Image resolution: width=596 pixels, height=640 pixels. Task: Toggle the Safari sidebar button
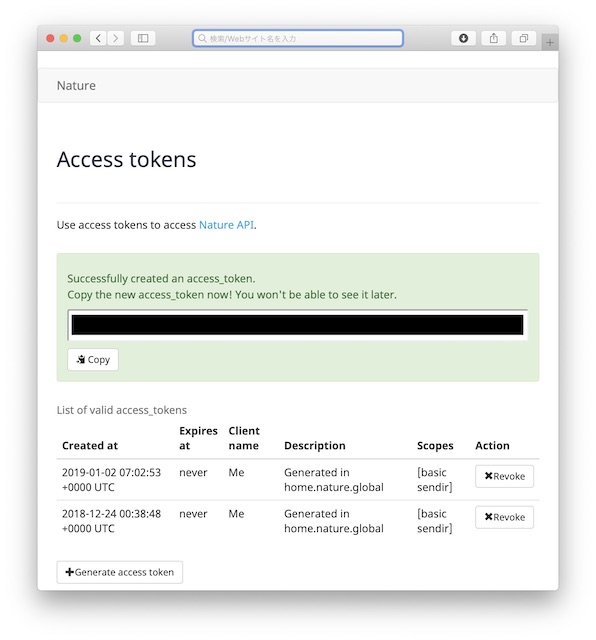pos(143,38)
